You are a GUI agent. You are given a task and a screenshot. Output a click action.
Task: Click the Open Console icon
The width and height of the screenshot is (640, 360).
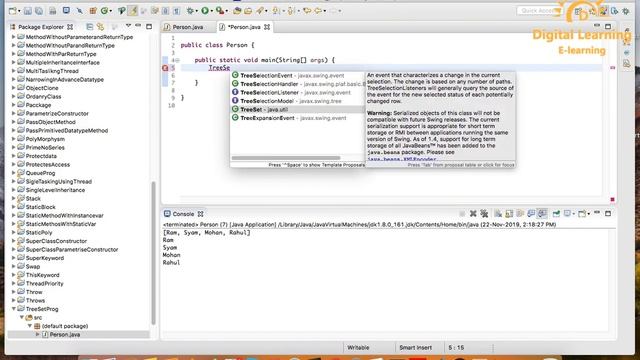tap(582, 213)
